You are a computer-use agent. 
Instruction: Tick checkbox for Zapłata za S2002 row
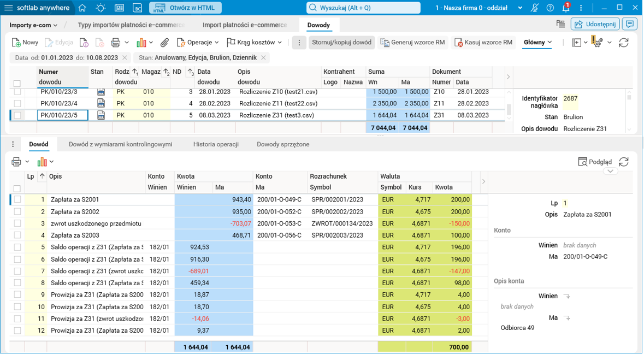pos(17,211)
